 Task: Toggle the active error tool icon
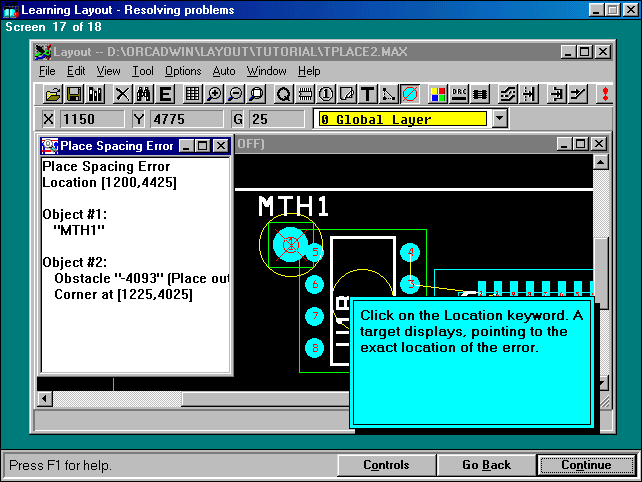410,94
